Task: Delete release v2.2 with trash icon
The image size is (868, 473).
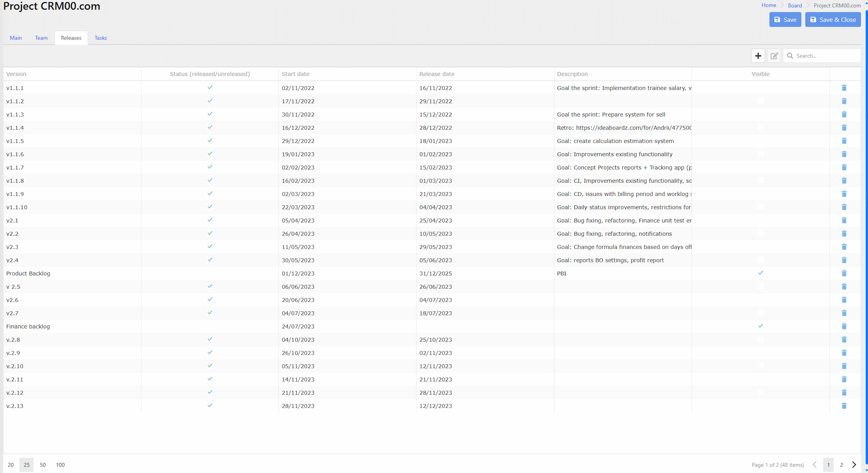Action: pos(844,233)
